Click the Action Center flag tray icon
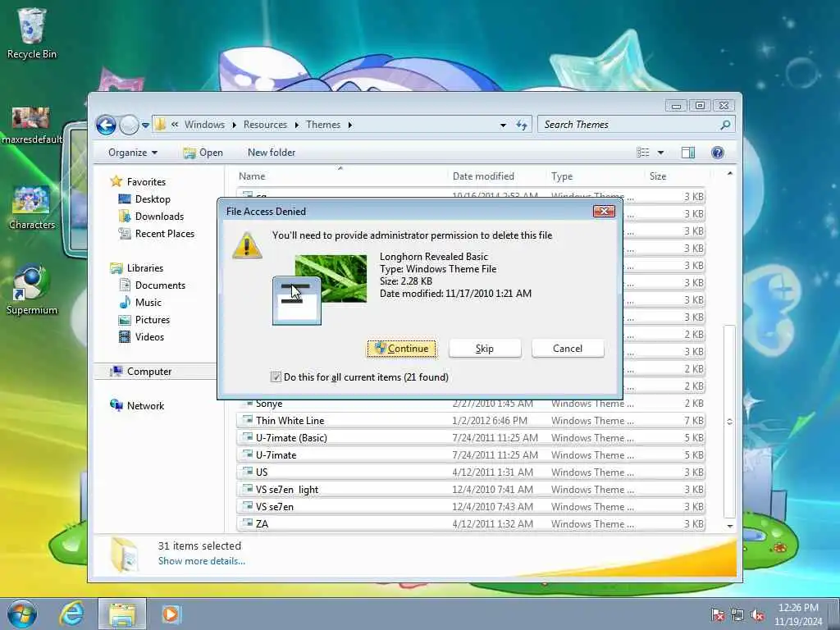The width and height of the screenshot is (840, 630). 717,614
